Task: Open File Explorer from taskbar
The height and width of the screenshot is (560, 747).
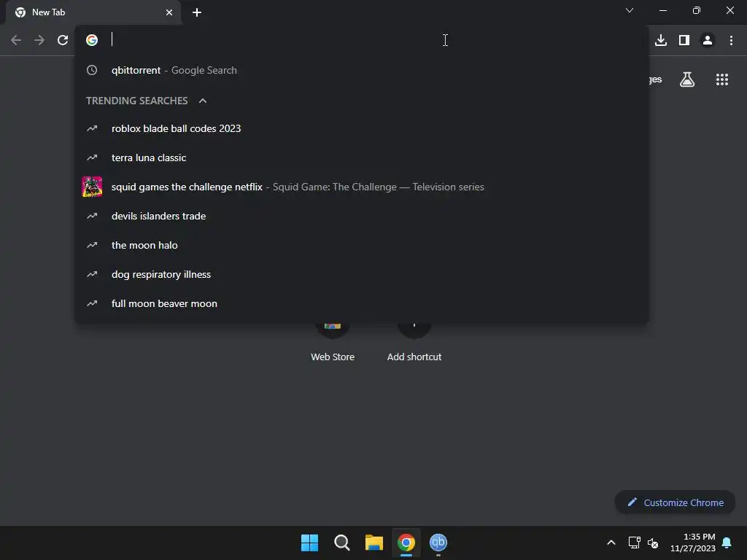Action: (374, 542)
